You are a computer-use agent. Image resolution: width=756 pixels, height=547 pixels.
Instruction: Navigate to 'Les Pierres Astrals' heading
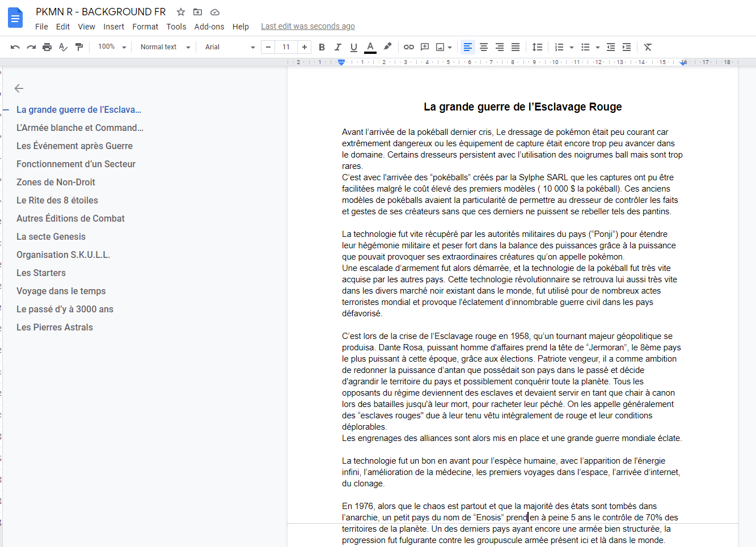54,327
